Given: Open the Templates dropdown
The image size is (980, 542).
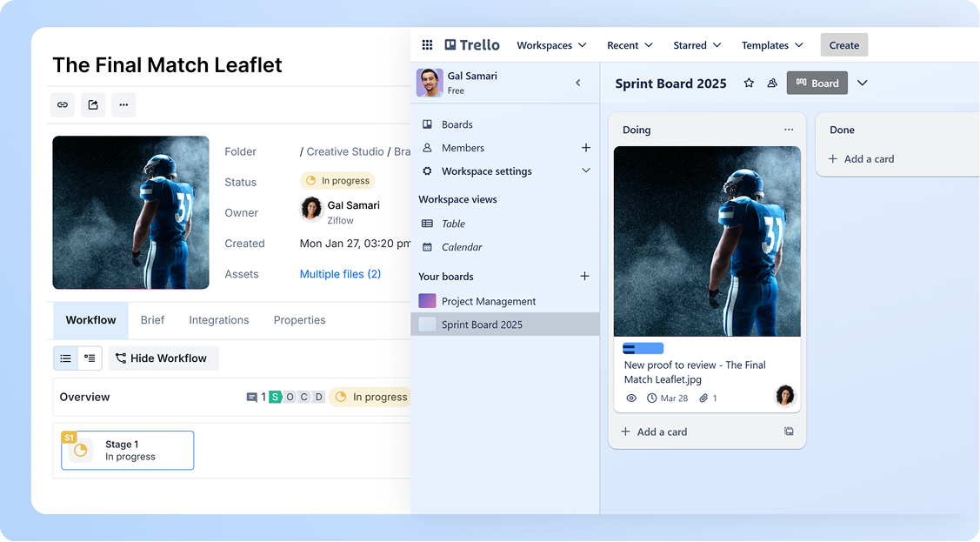Looking at the screenshot, I should pos(770,44).
